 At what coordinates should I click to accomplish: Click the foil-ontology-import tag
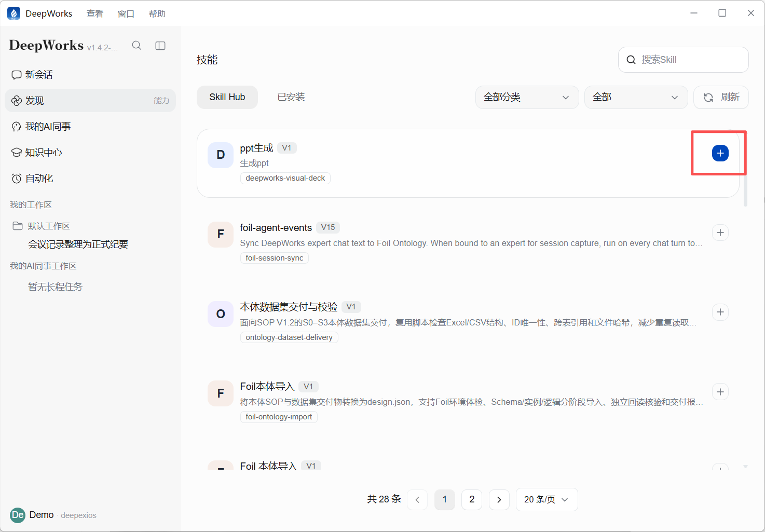click(x=279, y=417)
